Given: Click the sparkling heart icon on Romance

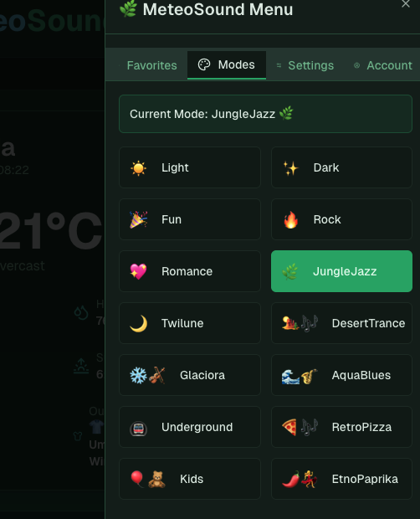Looking at the screenshot, I should (138, 272).
